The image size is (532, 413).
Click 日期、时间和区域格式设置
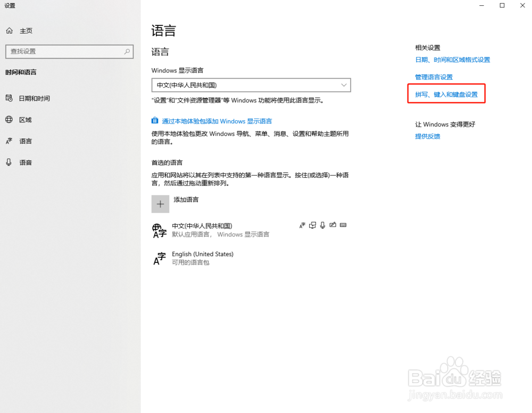pyautogui.click(x=453, y=60)
